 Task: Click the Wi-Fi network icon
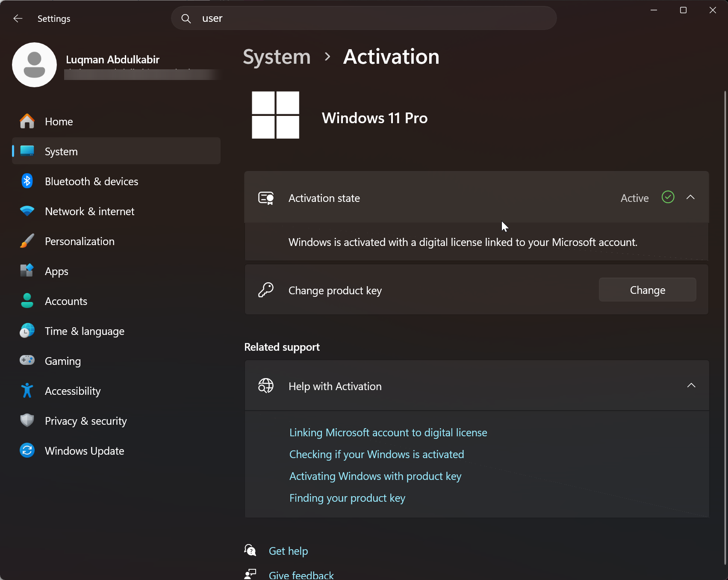[x=27, y=211]
